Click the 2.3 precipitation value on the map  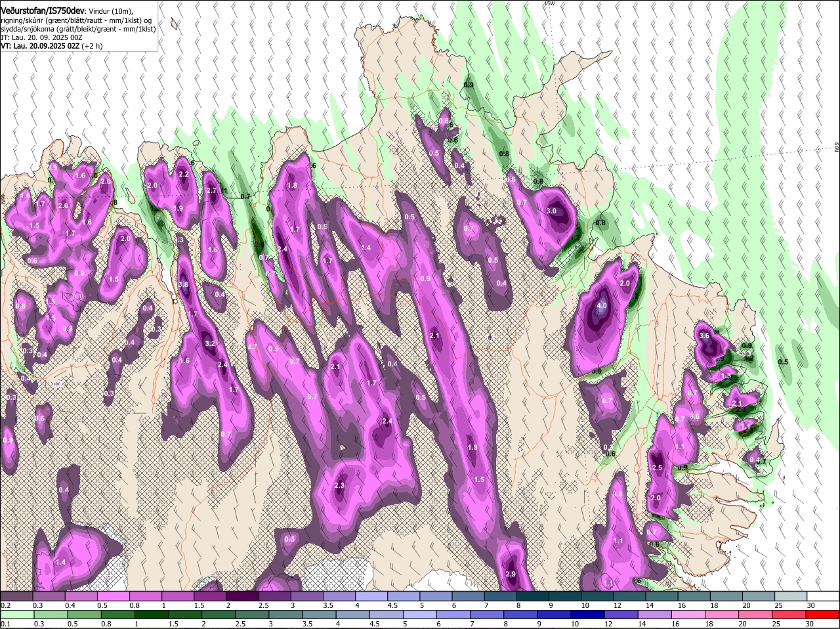click(339, 485)
